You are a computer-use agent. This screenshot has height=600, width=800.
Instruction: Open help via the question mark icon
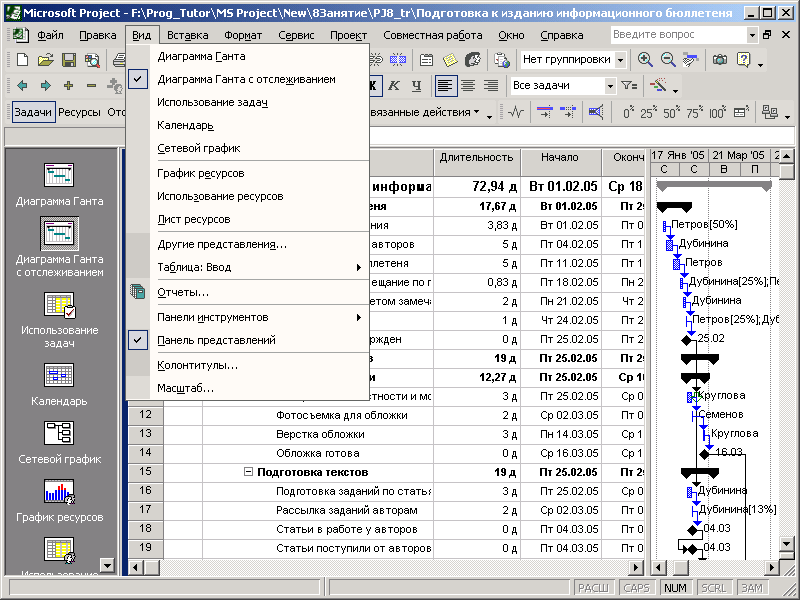click(x=743, y=60)
